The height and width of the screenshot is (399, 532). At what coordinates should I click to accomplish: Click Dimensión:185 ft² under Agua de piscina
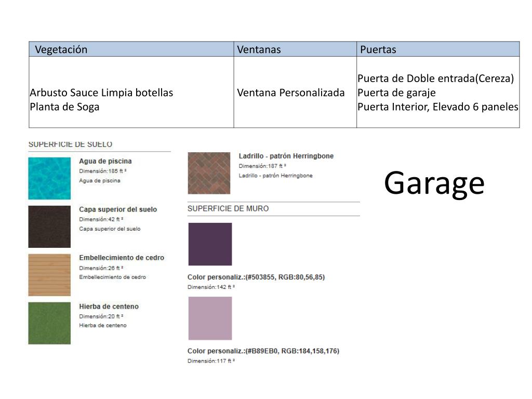(x=103, y=171)
